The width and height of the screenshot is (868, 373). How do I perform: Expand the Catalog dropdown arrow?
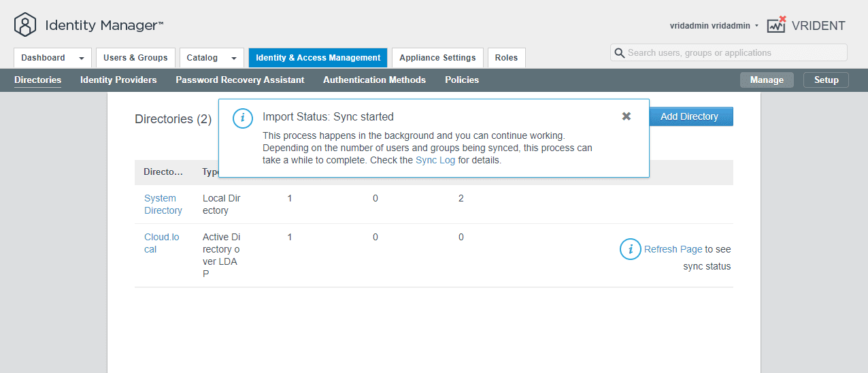click(x=233, y=59)
